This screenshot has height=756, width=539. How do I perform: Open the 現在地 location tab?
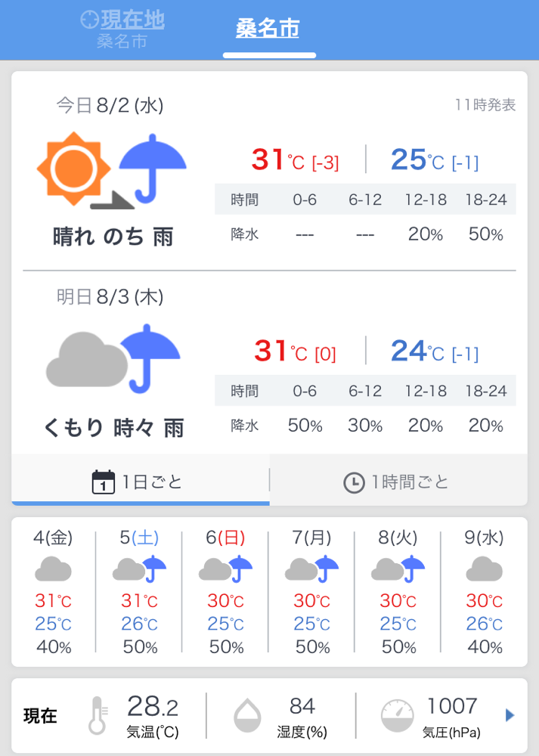(x=122, y=30)
